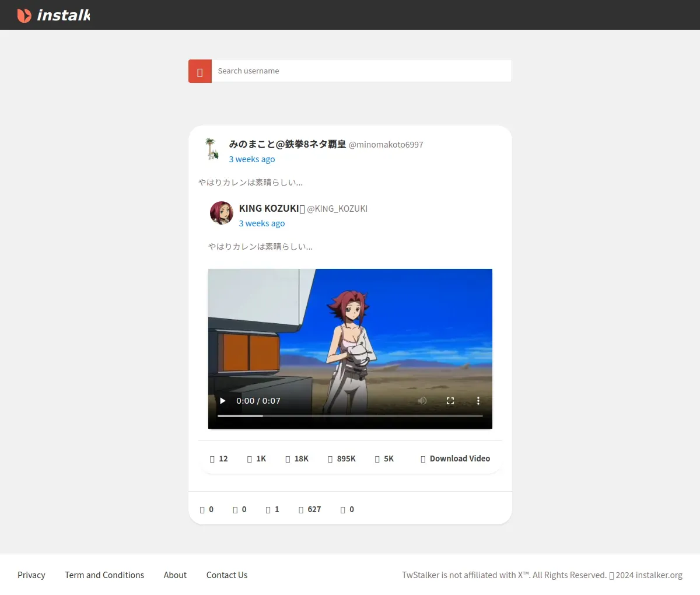Screen dimensions: 700x595
Task: Click the outer post text やはりカレンは素晴らしい…
Action: tap(251, 183)
